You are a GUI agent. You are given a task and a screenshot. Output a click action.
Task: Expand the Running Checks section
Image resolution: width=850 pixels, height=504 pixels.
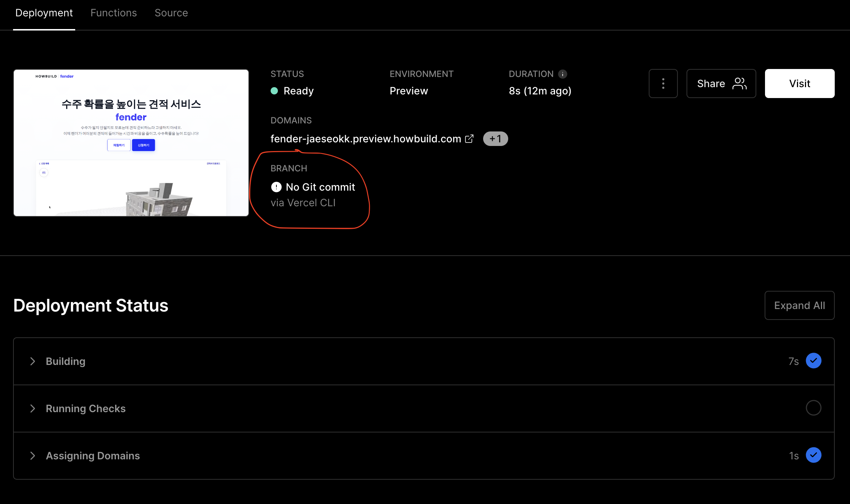[33, 409]
